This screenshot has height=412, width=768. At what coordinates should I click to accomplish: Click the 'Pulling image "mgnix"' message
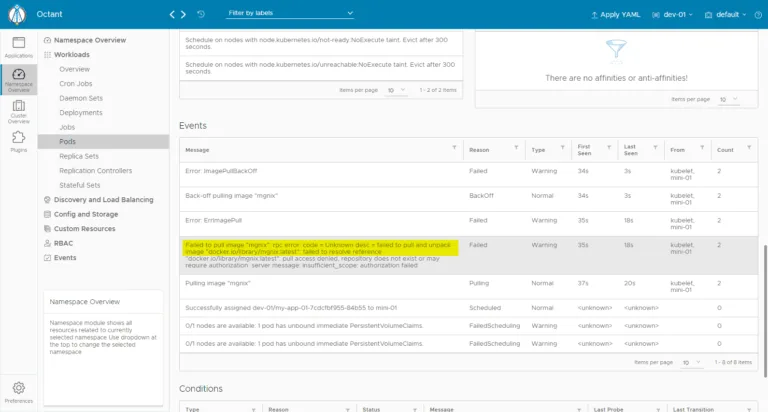217,283
